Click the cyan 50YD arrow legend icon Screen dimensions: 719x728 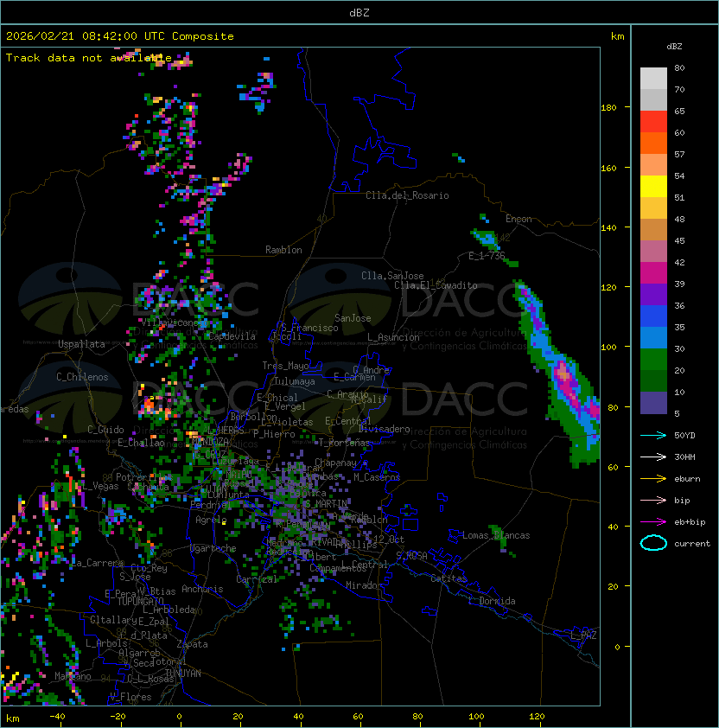[653, 435]
